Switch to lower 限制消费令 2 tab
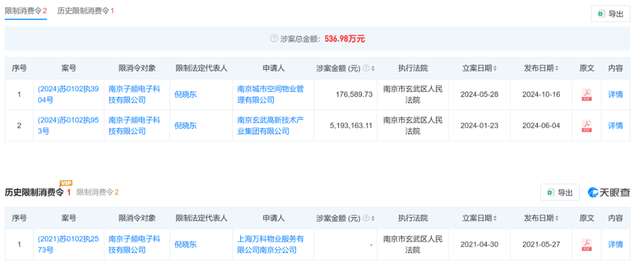The width and height of the screenshot is (644, 263). coord(97,192)
